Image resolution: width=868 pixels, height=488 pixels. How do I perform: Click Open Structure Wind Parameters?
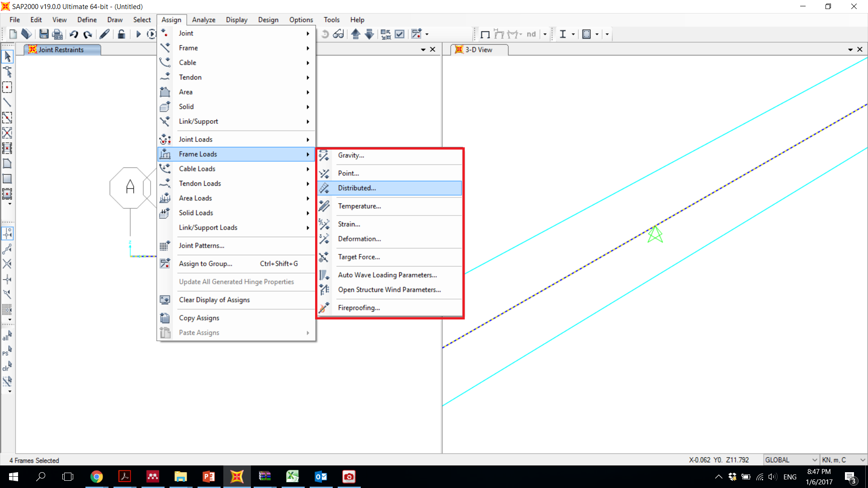pyautogui.click(x=389, y=290)
